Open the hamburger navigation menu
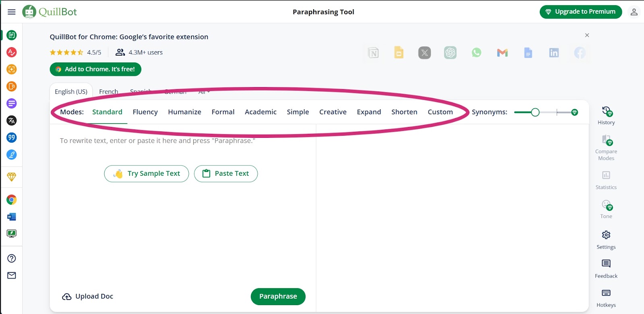644x314 pixels. click(x=12, y=12)
